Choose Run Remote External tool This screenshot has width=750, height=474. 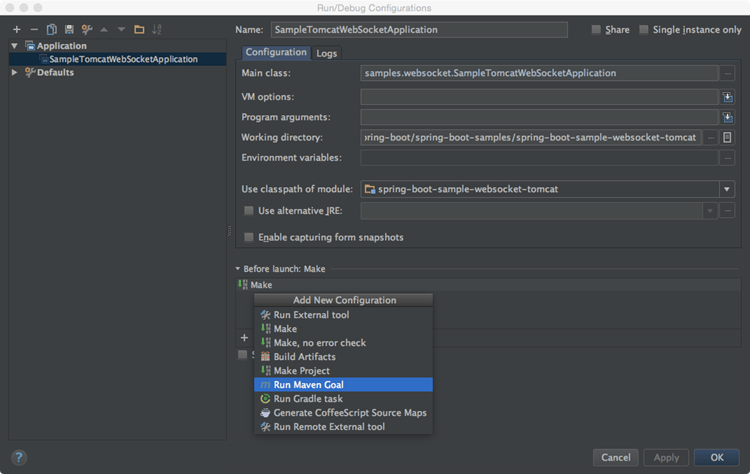343,427
